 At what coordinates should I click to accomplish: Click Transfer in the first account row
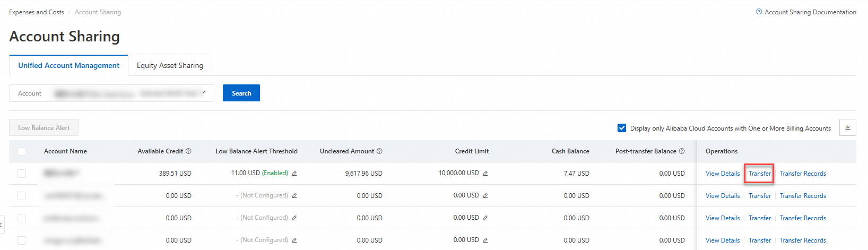tap(760, 174)
